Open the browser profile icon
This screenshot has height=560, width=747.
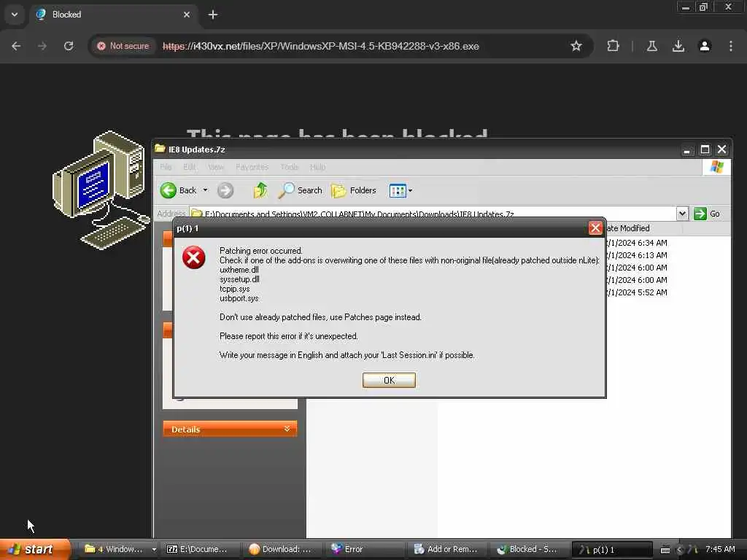(x=704, y=46)
